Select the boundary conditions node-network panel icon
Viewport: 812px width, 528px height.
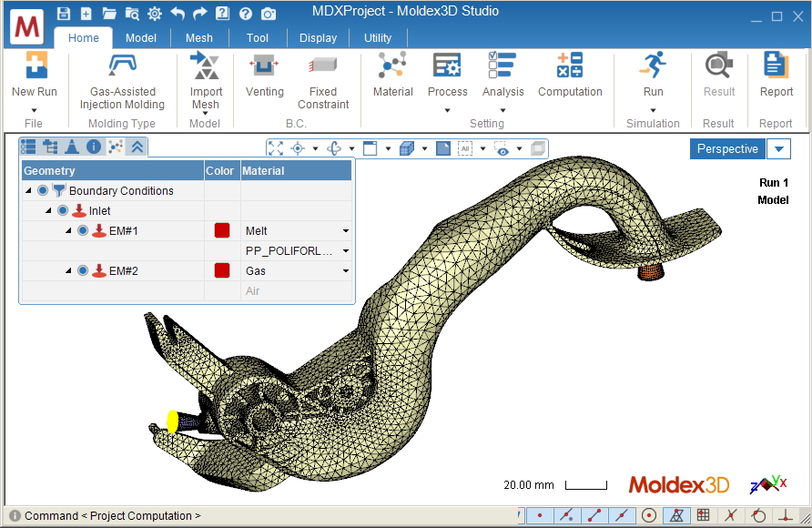(x=115, y=147)
